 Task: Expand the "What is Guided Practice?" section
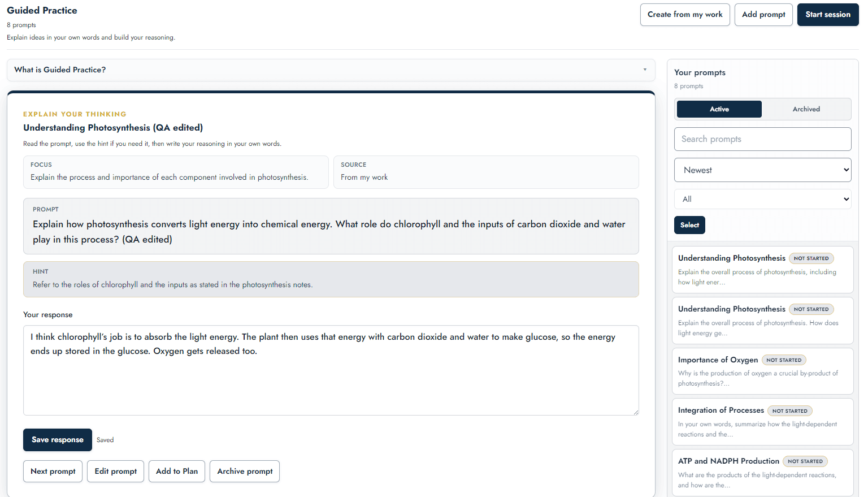(x=331, y=70)
